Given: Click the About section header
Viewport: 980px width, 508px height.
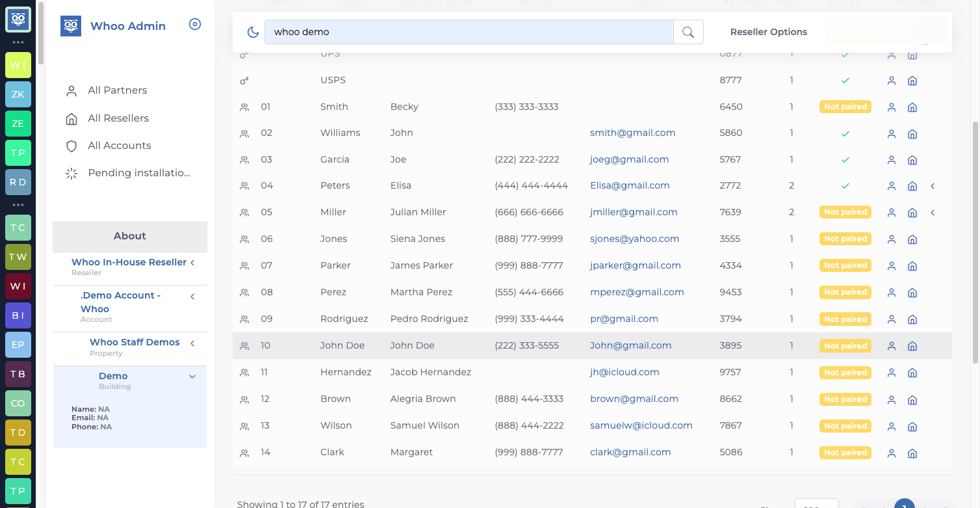Looking at the screenshot, I should (x=130, y=236).
